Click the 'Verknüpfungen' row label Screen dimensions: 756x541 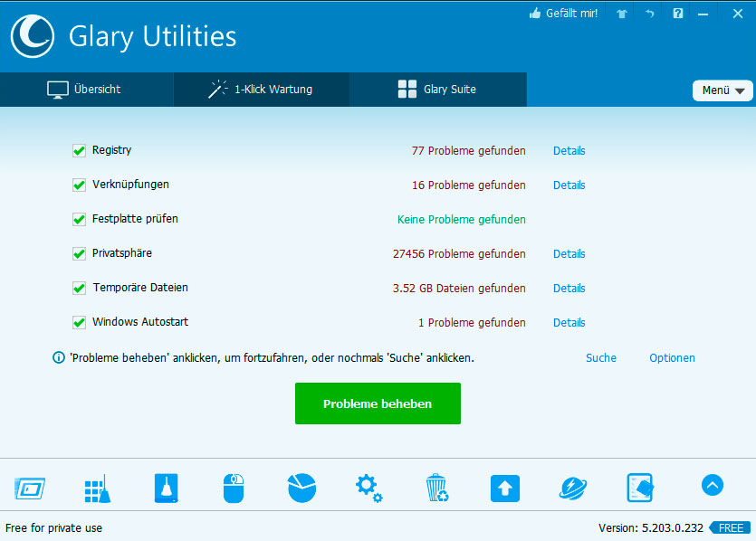pos(130,185)
